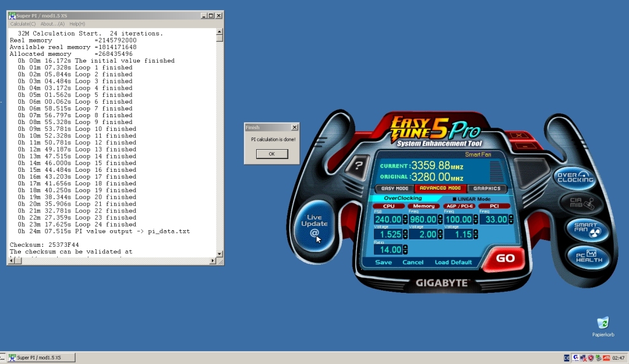
Task: Decrease Memory voltage 2.00 with down arrow
Action: [440, 237]
